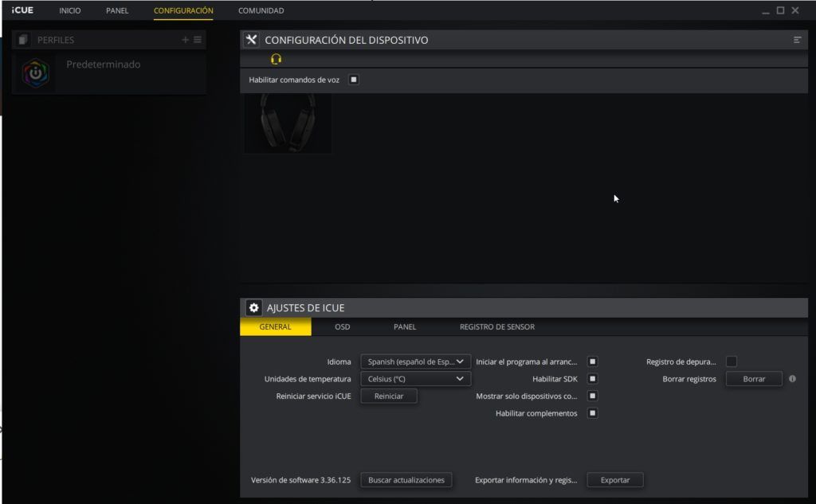Click the wrench and screwdriver settings icon

(251, 40)
